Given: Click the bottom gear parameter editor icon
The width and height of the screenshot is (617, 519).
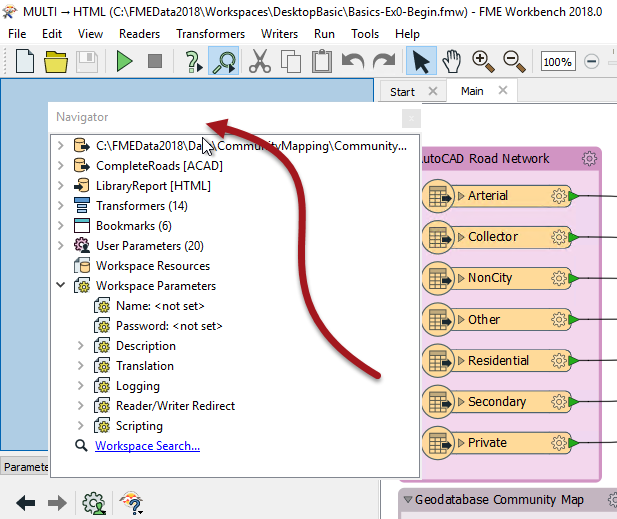Looking at the screenshot, I should tap(94, 503).
